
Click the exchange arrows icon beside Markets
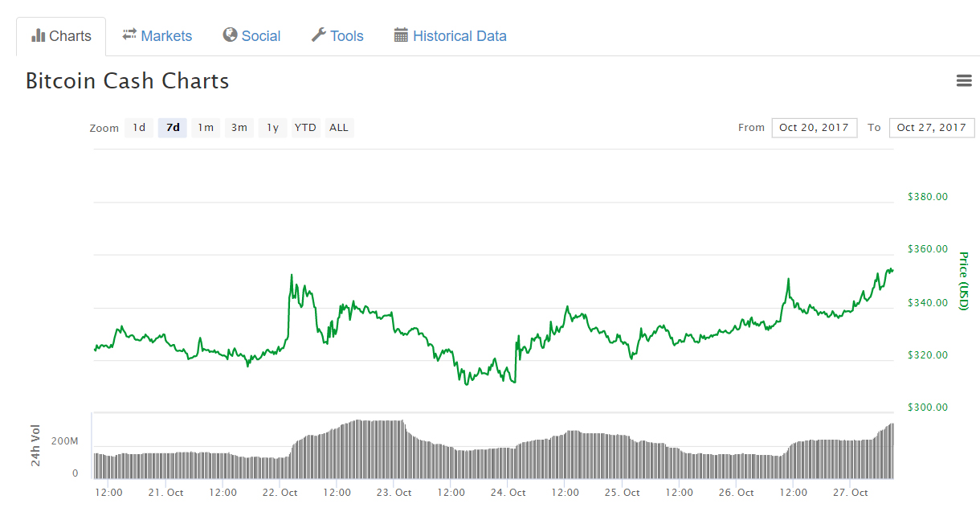pos(129,35)
